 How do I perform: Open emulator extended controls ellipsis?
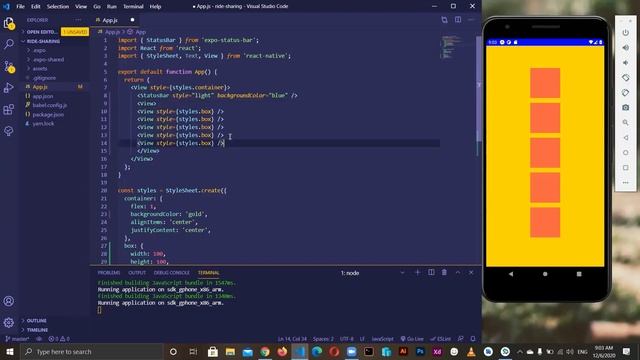click(x=625, y=182)
